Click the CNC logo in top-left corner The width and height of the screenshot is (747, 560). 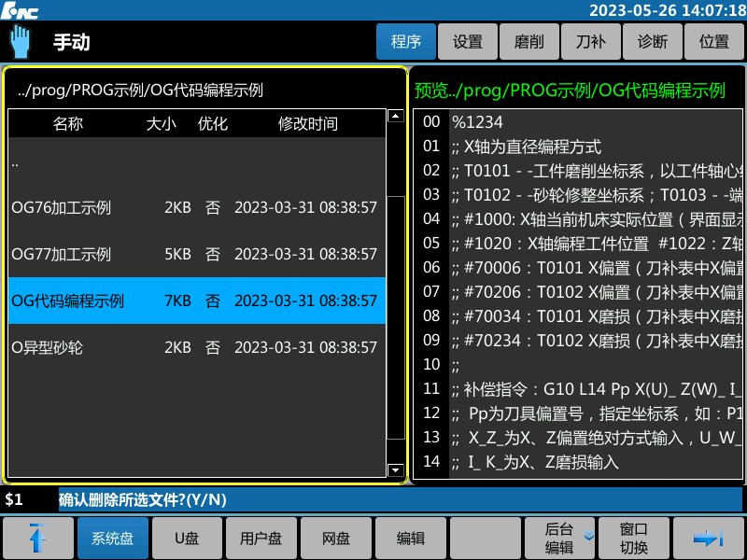(x=19, y=9)
